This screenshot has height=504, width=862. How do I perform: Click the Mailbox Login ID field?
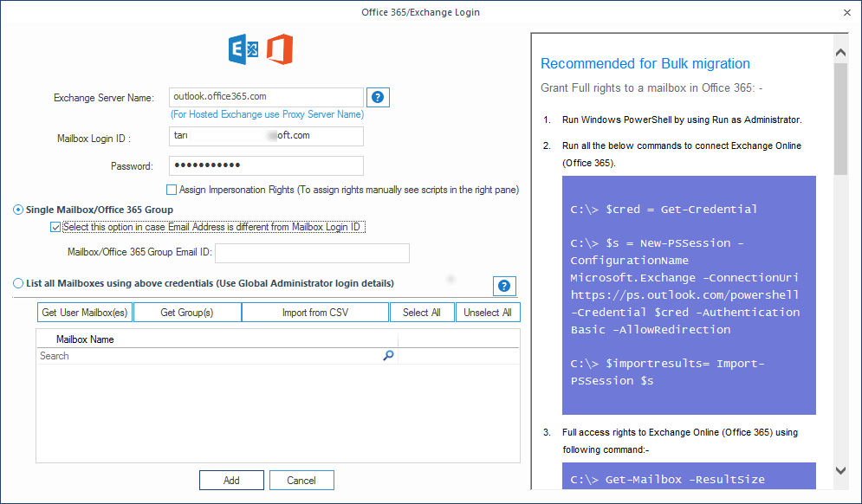click(266, 136)
